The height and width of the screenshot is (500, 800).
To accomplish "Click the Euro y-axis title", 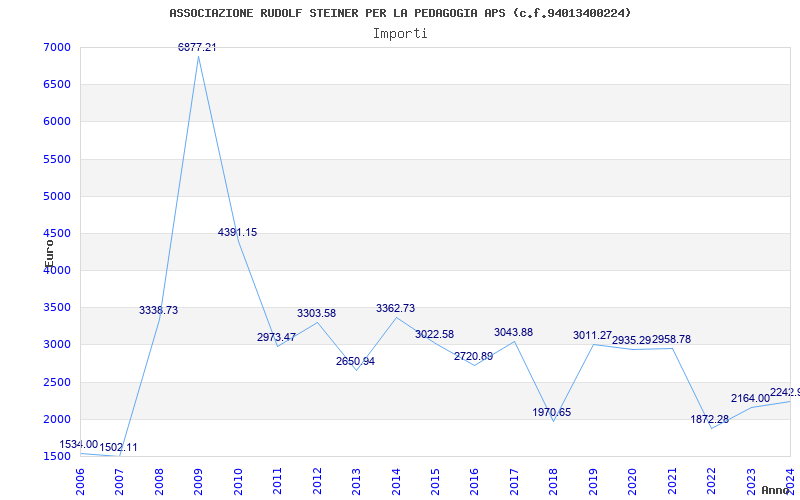I will [x=49, y=253].
